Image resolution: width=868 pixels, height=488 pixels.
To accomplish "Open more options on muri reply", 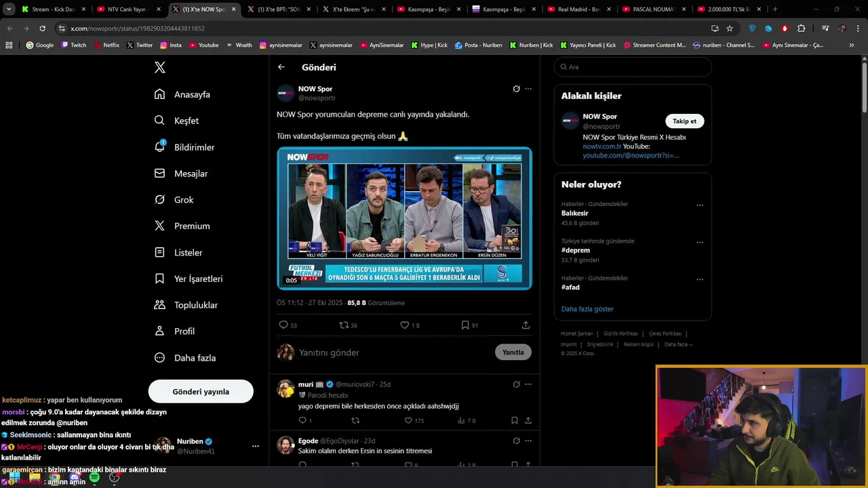I will click(x=528, y=384).
